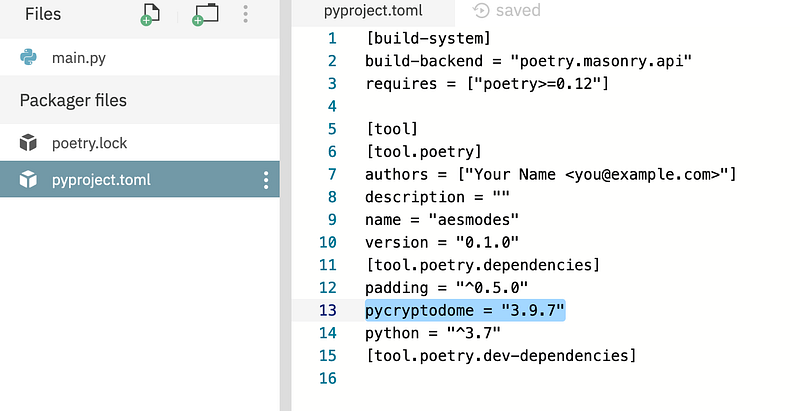Click the authors line in editor
This screenshot has height=411, width=800.
551,174
